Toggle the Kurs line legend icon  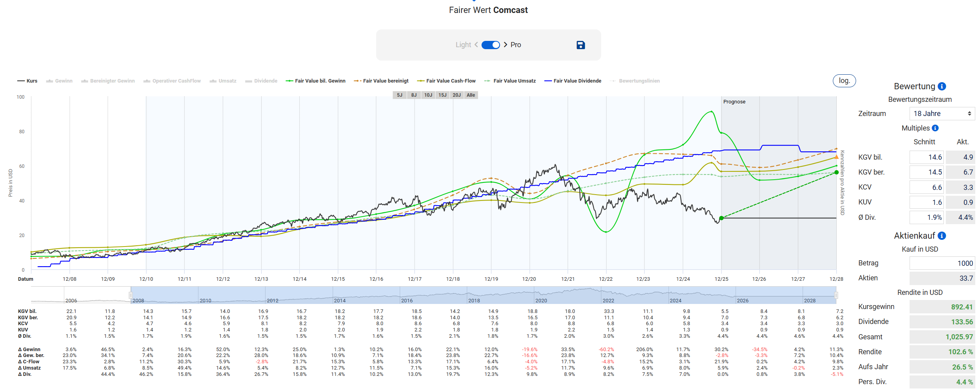pyautogui.click(x=21, y=81)
